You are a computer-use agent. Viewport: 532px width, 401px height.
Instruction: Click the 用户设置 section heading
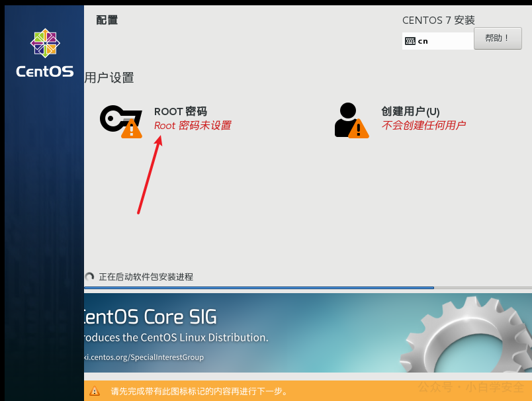coord(109,77)
